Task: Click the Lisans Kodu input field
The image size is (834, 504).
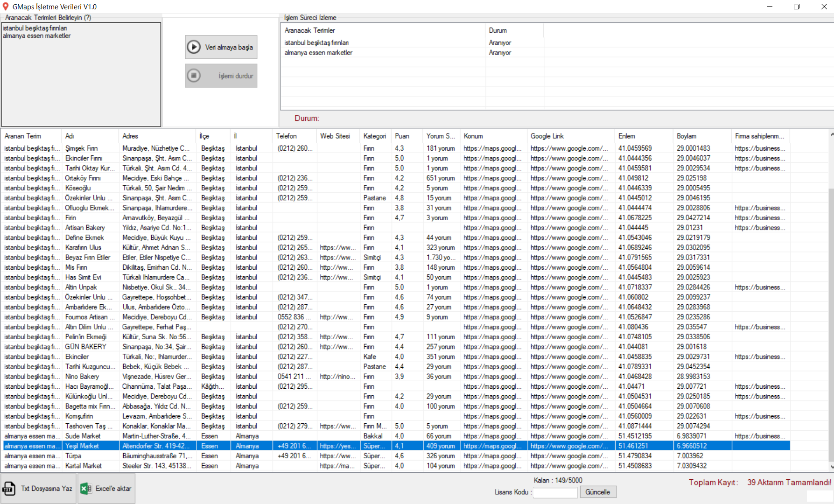Action: click(555, 492)
